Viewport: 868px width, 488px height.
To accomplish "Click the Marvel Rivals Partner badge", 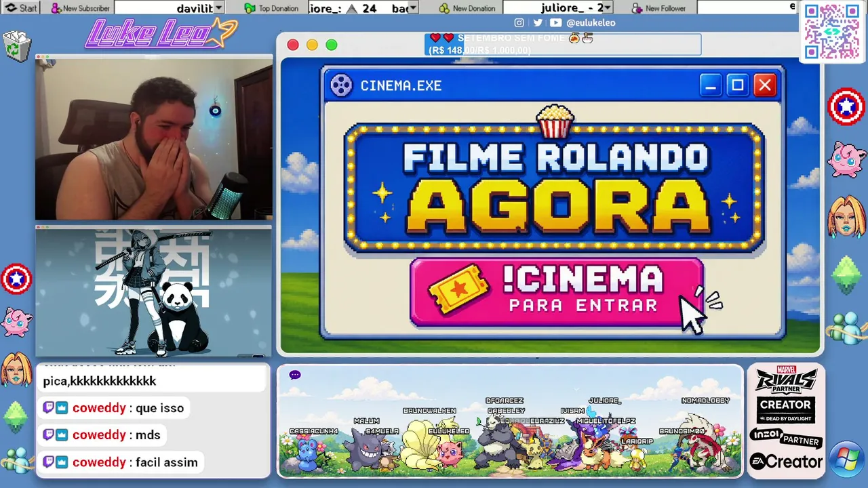I will coord(786,380).
